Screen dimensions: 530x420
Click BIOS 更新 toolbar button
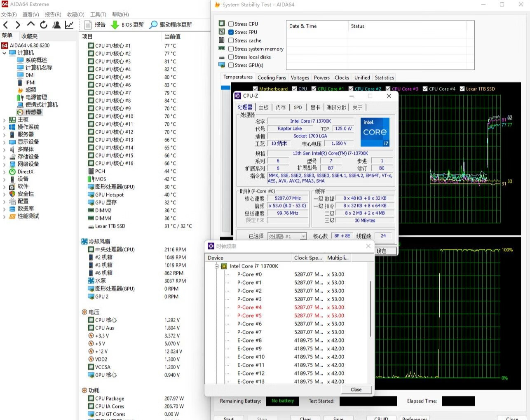click(x=128, y=25)
